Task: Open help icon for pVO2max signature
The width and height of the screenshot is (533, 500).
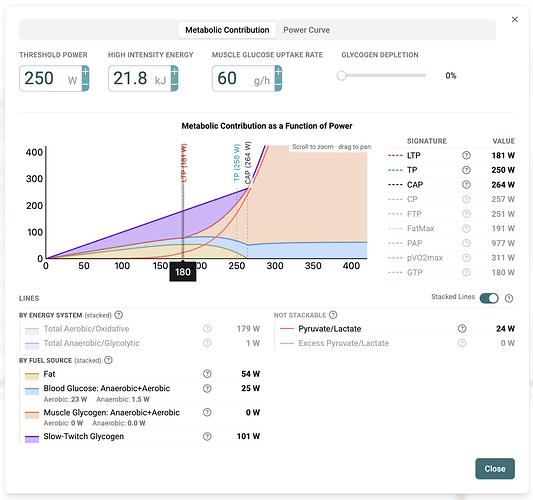Action: (x=466, y=258)
